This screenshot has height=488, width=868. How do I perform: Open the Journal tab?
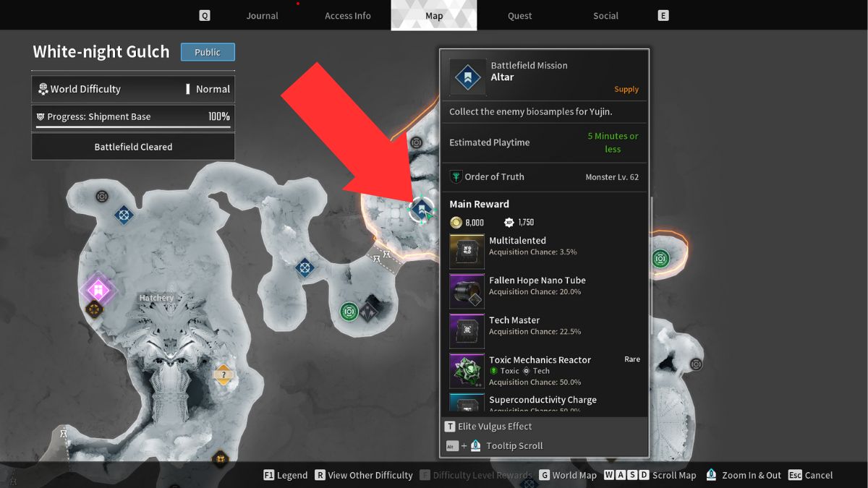[262, 15]
